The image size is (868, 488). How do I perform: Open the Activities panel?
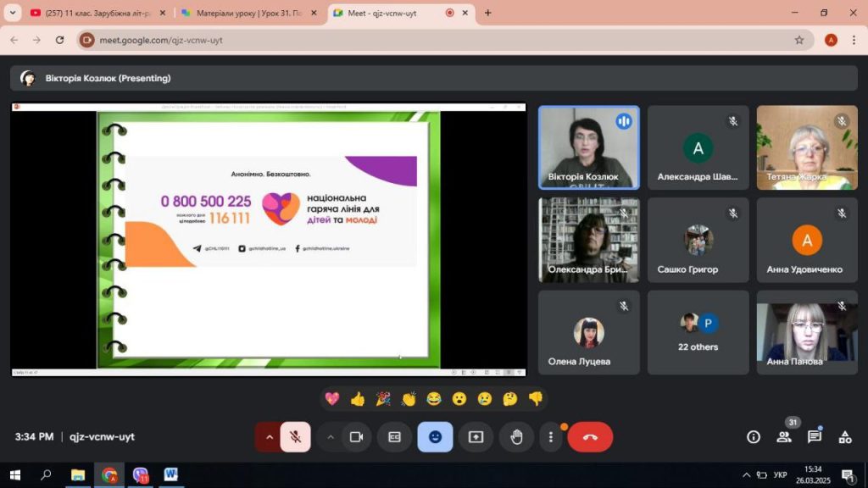pos(845,437)
